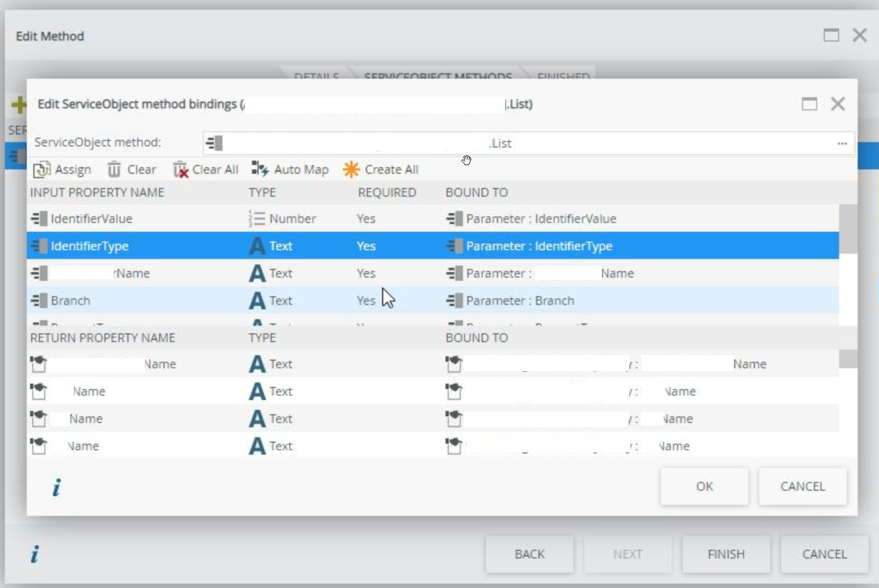Click the INPUT PROPERTY NAME column header
The height and width of the screenshot is (588, 879).
click(x=97, y=192)
